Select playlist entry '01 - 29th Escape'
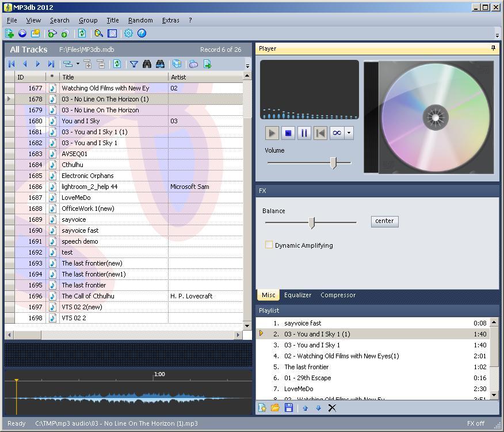504x432 pixels. coord(373,378)
